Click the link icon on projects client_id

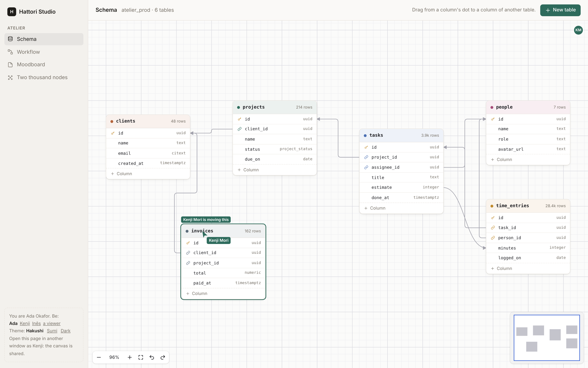pyautogui.click(x=240, y=129)
